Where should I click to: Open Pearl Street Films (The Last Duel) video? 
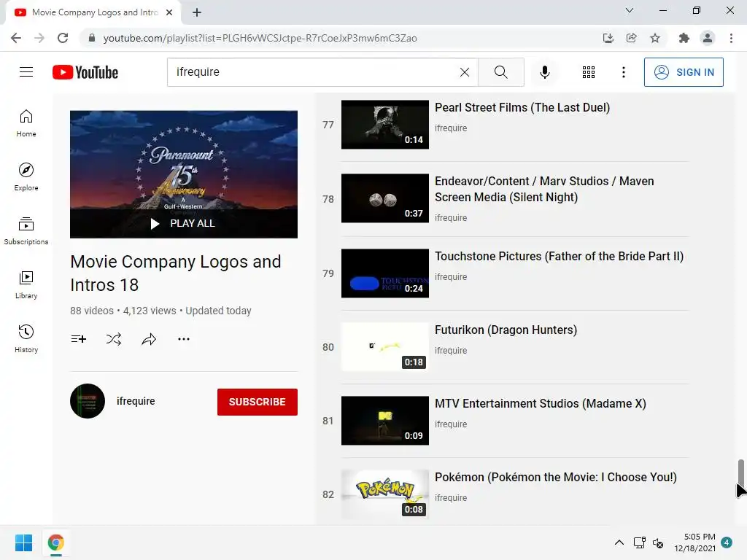(522, 108)
